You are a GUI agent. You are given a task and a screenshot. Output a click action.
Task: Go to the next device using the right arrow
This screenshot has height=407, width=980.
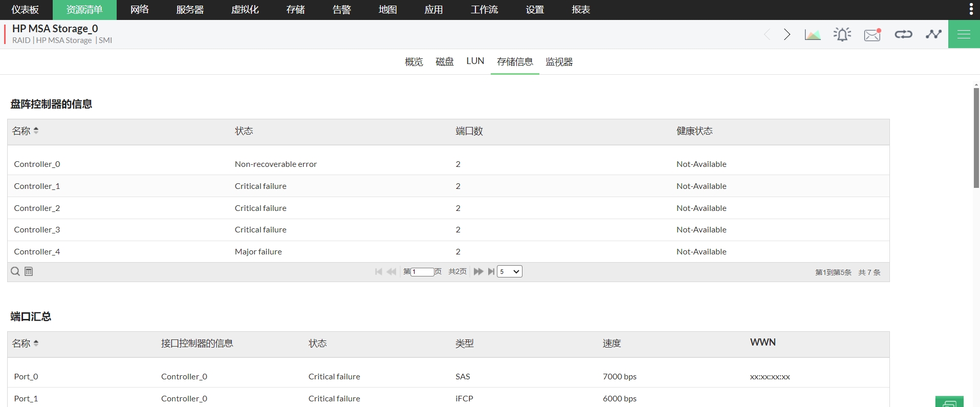[x=787, y=34]
